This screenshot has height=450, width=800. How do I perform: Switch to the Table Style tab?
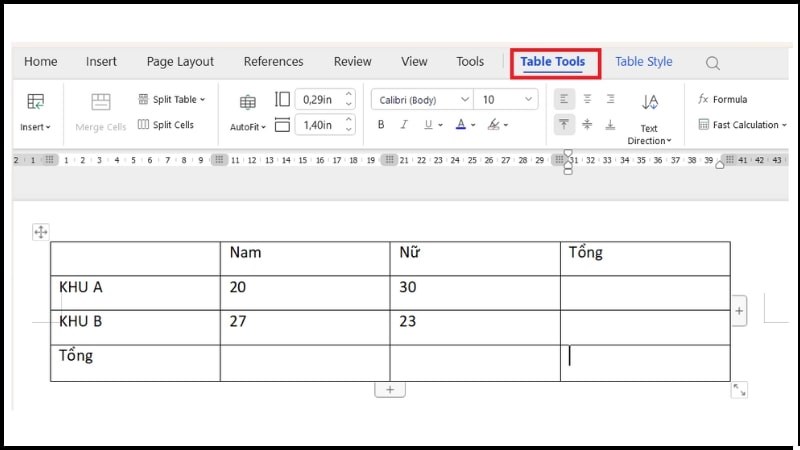coord(643,62)
